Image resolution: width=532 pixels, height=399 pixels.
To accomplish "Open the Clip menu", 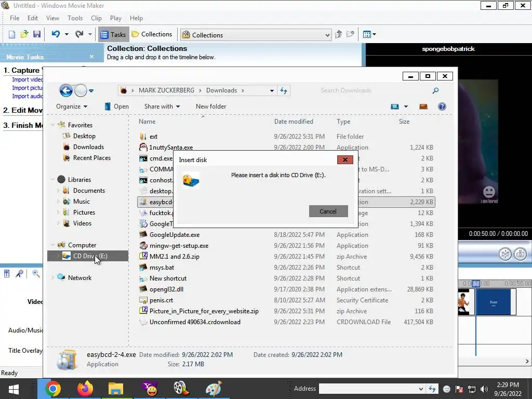I will coord(96,18).
